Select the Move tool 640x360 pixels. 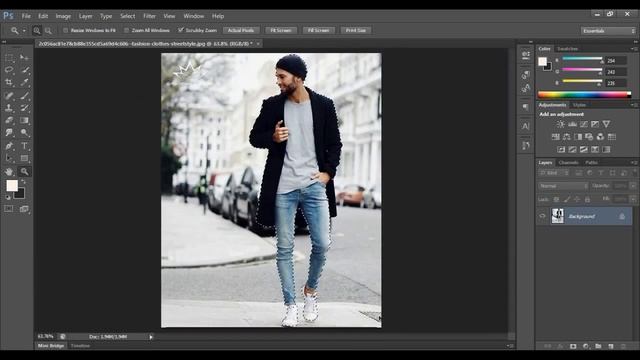(x=24, y=58)
